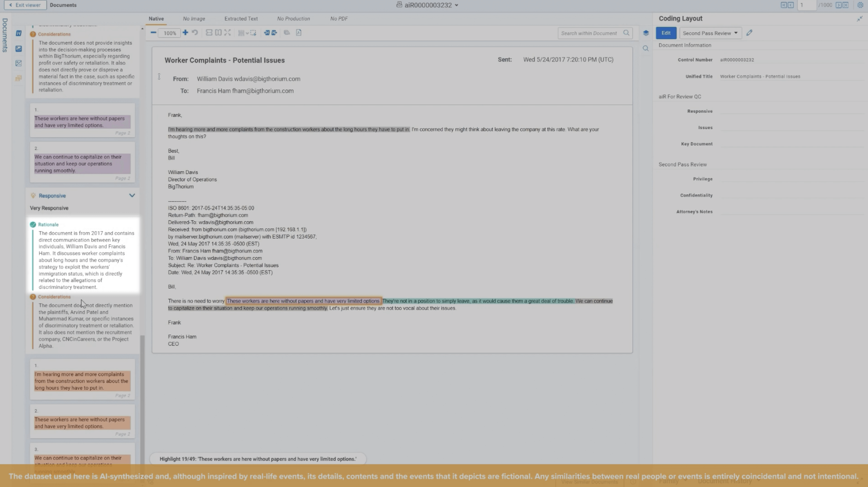Jump to next highlight icon
This screenshot has width=868, height=487.
coord(274,33)
